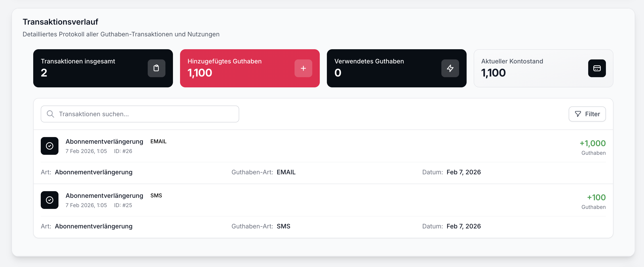This screenshot has height=267, width=644.
Task: Click the plus icon in Hinzugefügtes Guthaben card
Action: [303, 68]
